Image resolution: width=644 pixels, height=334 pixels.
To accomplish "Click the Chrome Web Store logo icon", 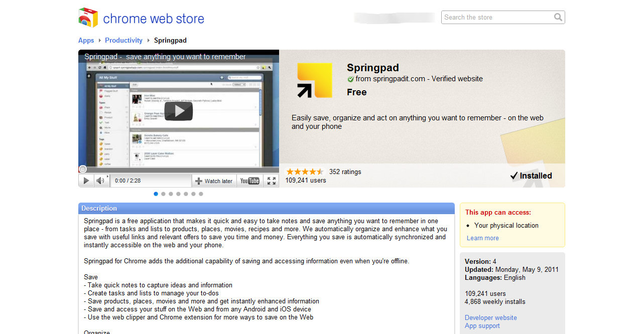I will coord(88,18).
